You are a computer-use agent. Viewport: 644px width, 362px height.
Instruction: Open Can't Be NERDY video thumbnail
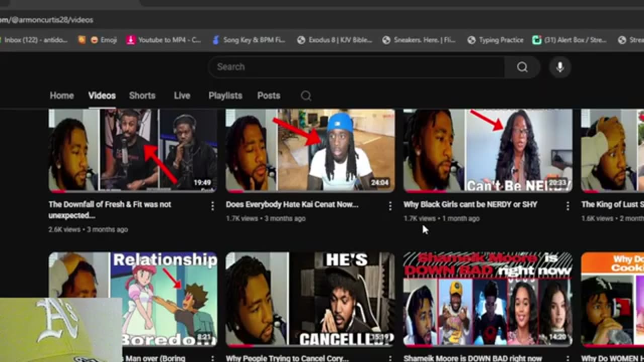488,150
